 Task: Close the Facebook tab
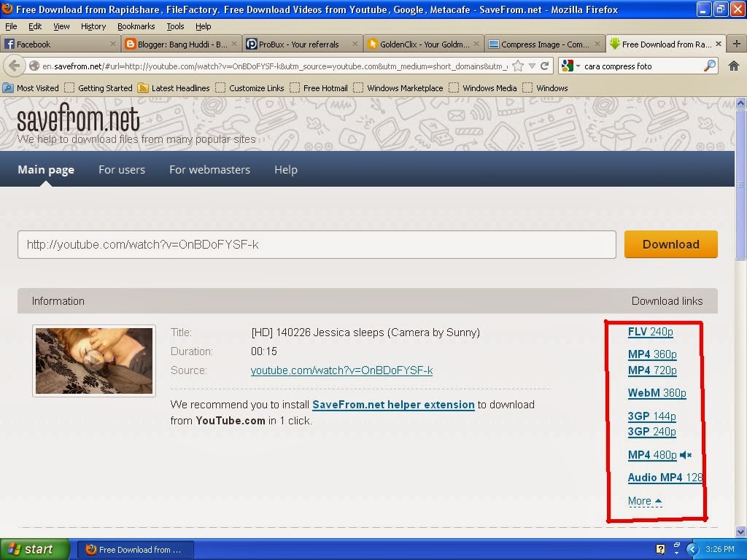point(112,44)
